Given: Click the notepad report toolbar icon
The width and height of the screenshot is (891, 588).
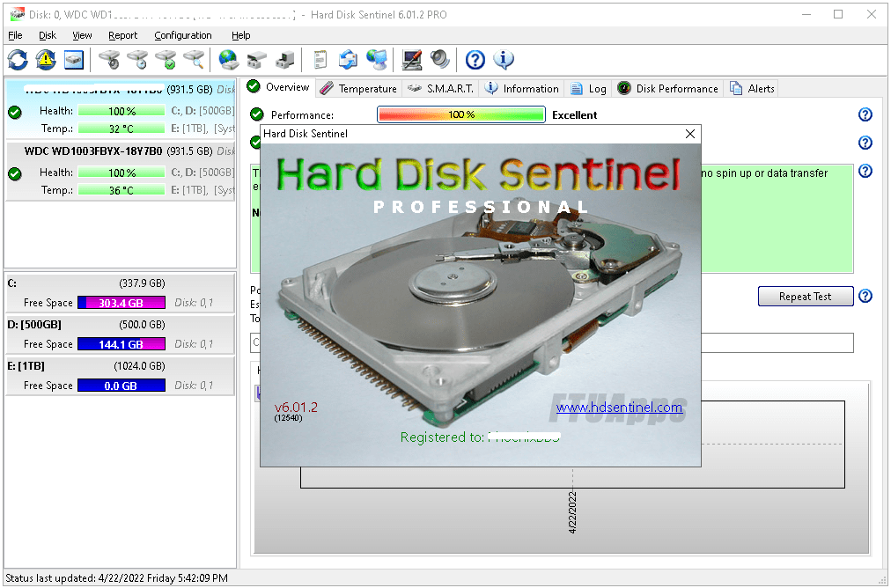Looking at the screenshot, I should coord(320,59).
